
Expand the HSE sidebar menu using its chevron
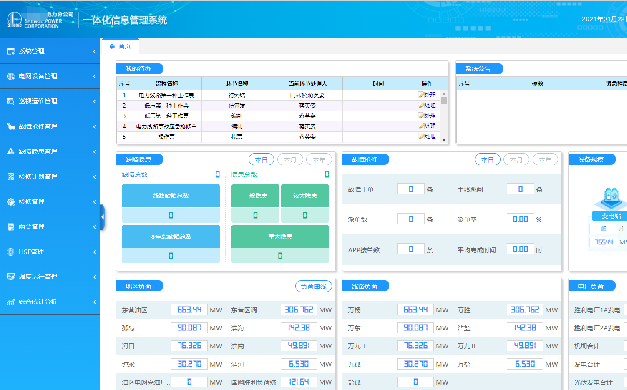94,252
